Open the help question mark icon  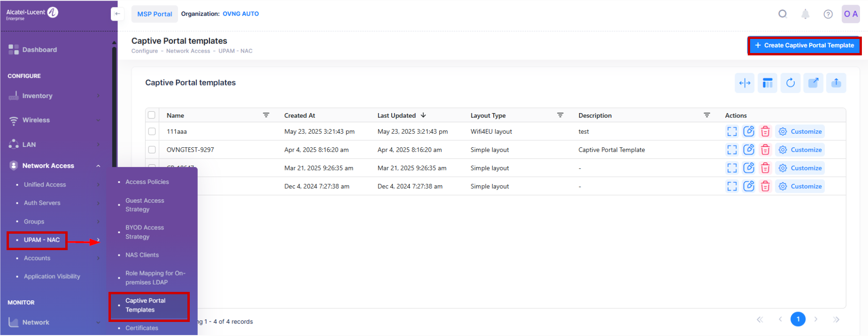pyautogui.click(x=828, y=14)
